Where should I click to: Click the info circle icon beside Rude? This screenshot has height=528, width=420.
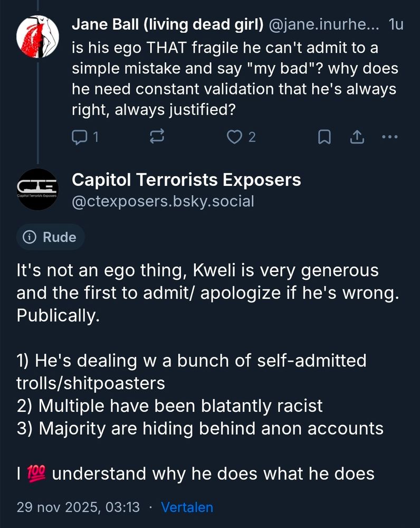point(31,237)
